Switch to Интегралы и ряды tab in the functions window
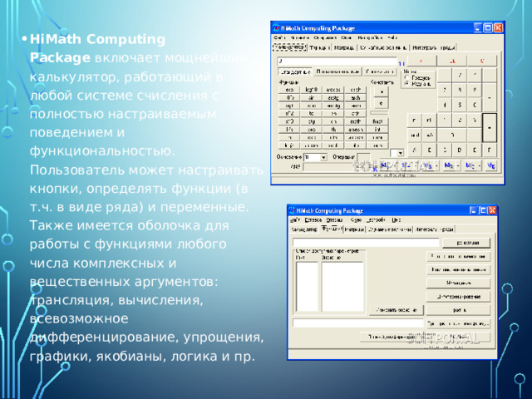The width and height of the screenshot is (532, 399). coord(434,229)
